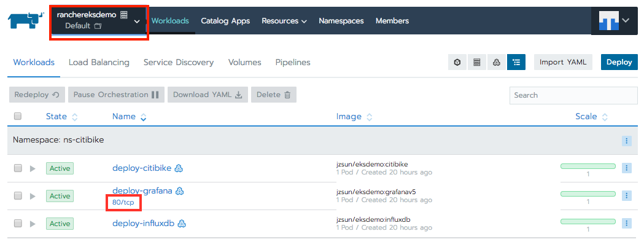Select the group-by-workload view icon
The width and height of the screenshot is (644, 239).
click(497, 63)
